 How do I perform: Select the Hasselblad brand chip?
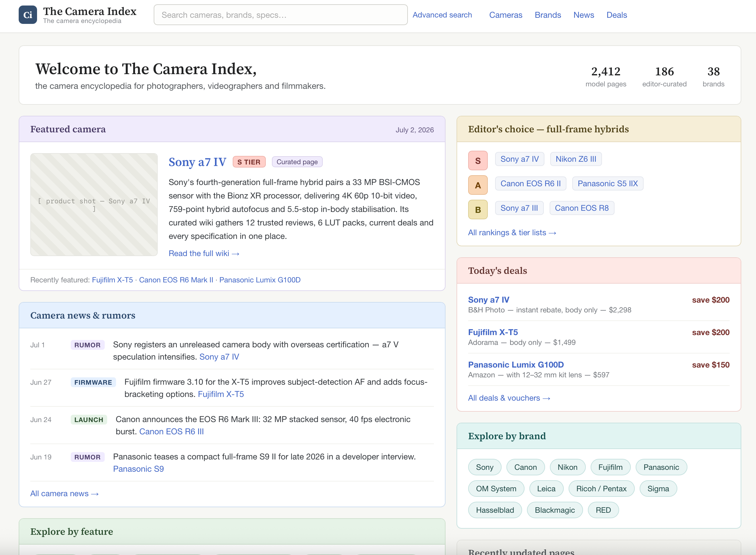coord(495,510)
